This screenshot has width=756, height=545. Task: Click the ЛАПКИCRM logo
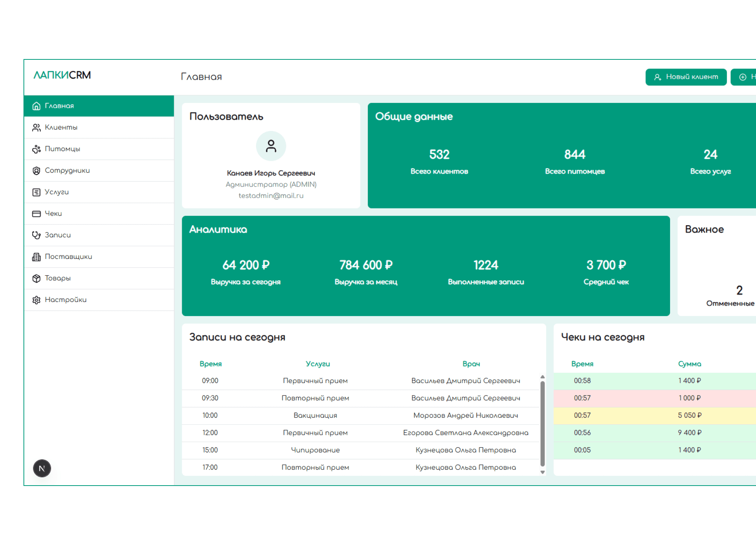[x=62, y=75]
